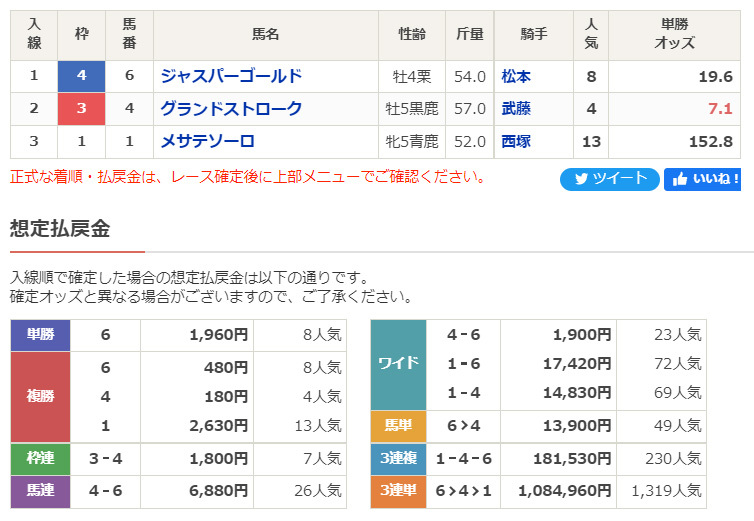Open horse page for グランドストローク

pyautogui.click(x=231, y=109)
